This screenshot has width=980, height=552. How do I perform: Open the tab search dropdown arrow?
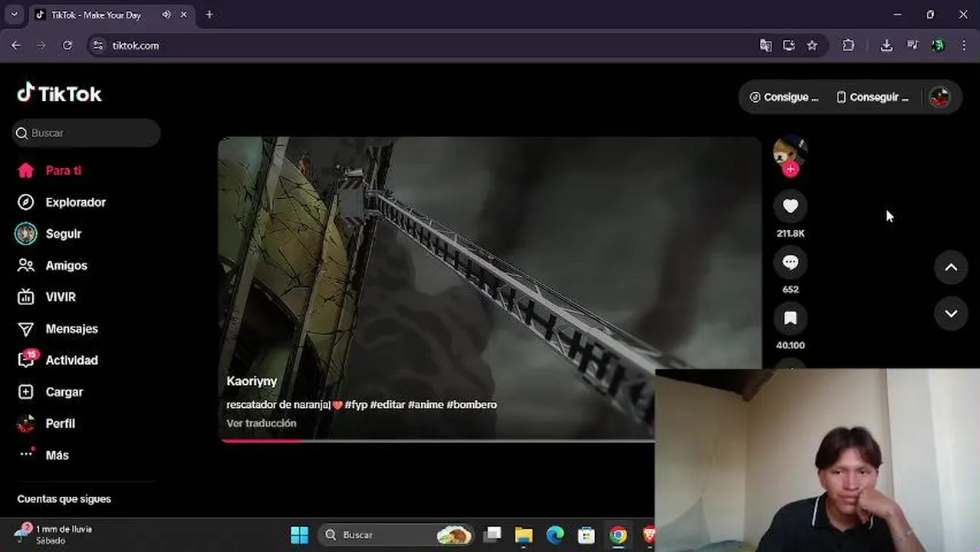14,14
